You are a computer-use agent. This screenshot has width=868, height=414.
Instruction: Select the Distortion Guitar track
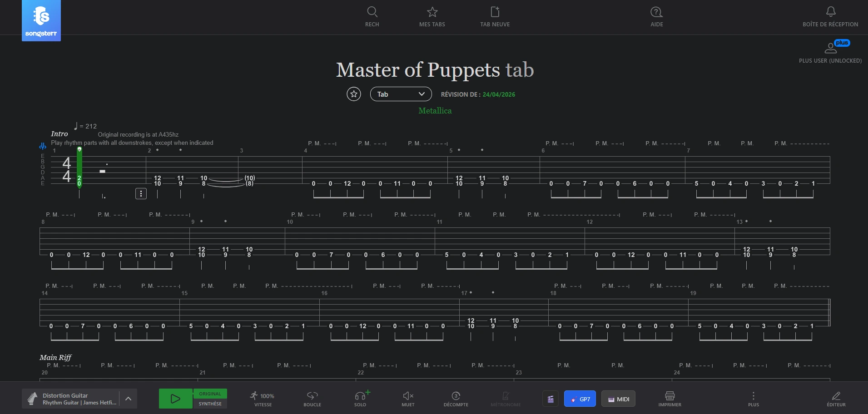point(70,399)
